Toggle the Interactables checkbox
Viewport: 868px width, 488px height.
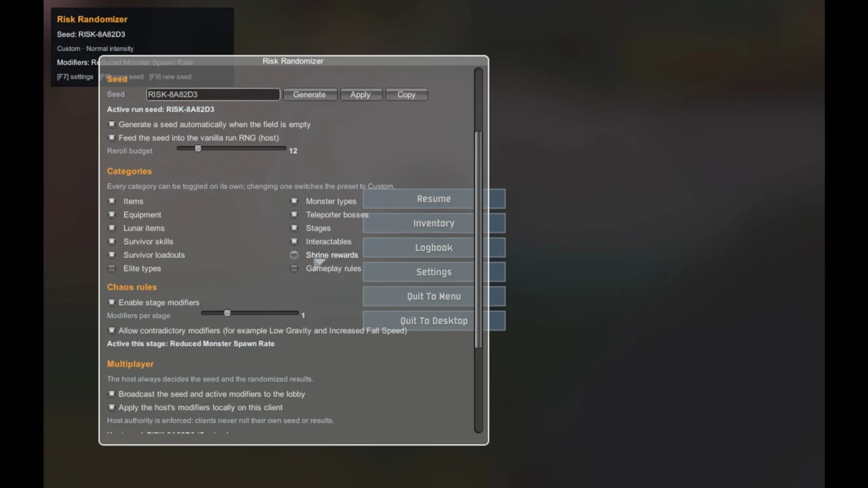coord(294,241)
